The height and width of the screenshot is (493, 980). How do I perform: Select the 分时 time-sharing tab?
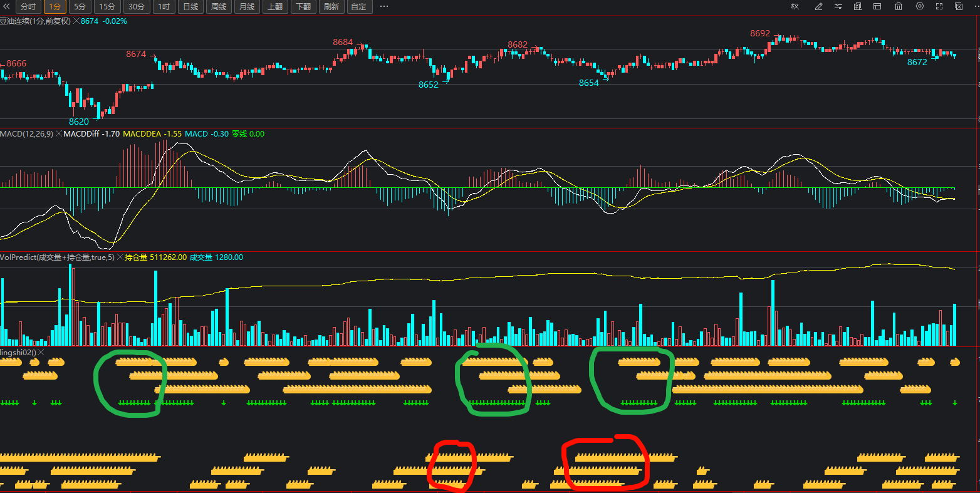coord(28,7)
